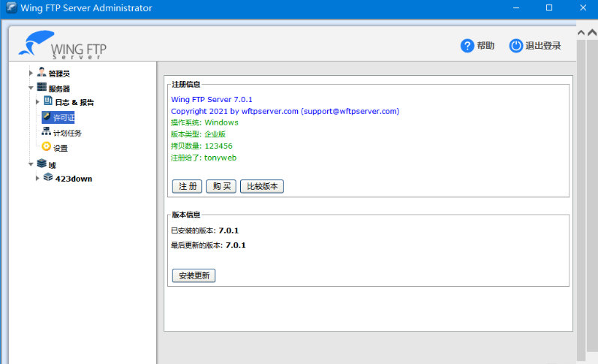Click the 最后更新的版本: 7.0.1 line

pyautogui.click(x=209, y=245)
